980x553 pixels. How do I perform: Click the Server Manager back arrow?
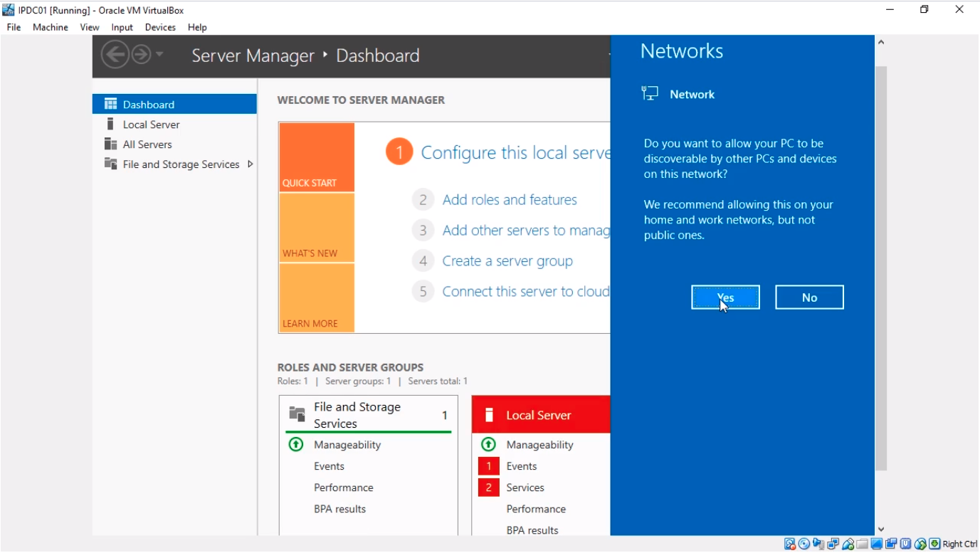[115, 55]
